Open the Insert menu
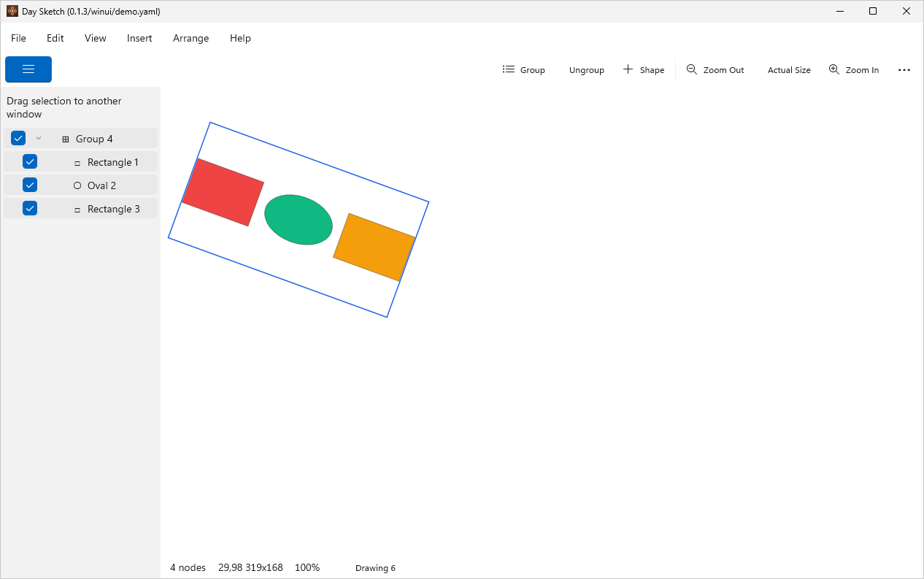This screenshot has height=579, width=924. point(139,38)
